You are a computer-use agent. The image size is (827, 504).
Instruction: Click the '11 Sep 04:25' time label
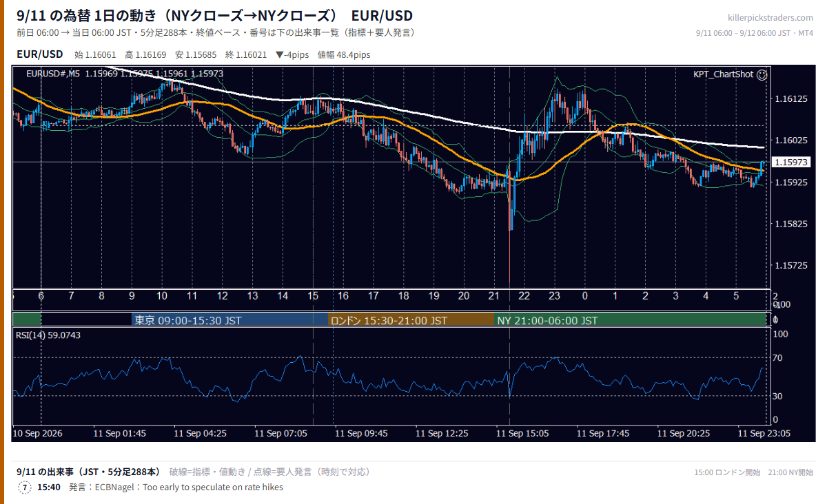(200, 434)
